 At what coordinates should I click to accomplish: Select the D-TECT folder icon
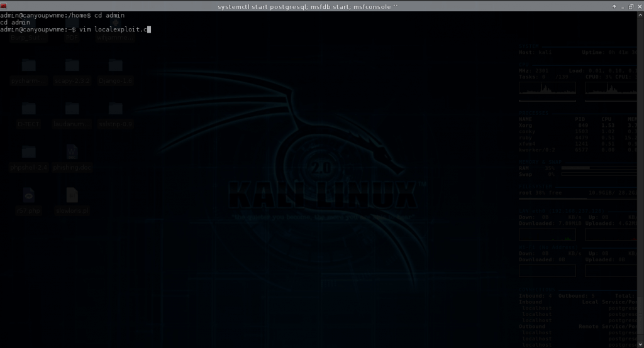pos(29,109)
